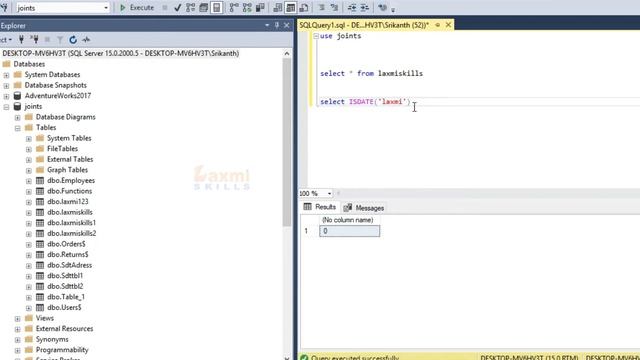Viewport: 640px width, 360px height.
Task: Open the Query Options icon
Action: (x=204, y=8)
